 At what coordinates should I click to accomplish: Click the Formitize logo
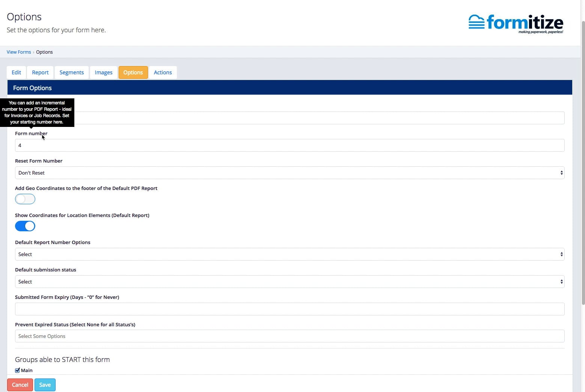tap(516, 24)
